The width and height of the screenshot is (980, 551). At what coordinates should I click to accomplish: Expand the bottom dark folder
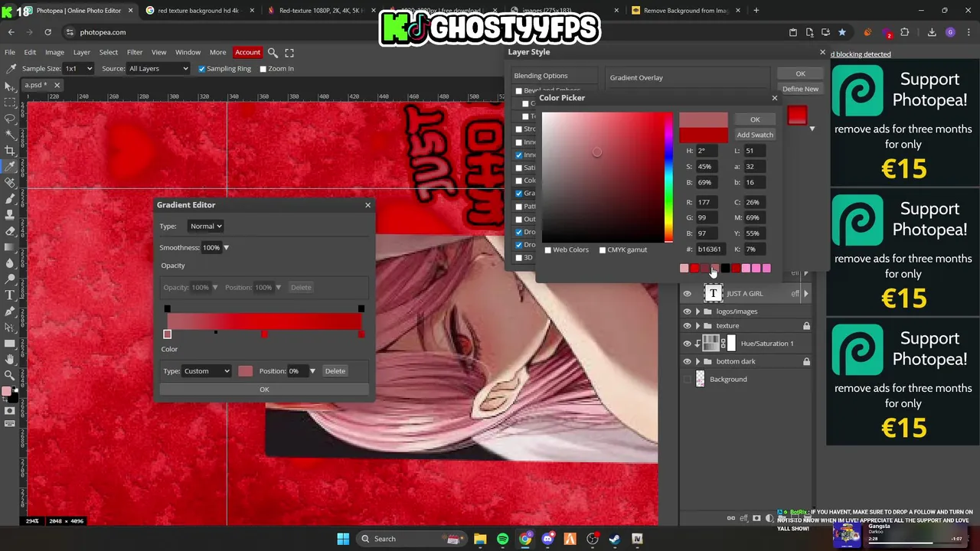(x=697, y=361)
